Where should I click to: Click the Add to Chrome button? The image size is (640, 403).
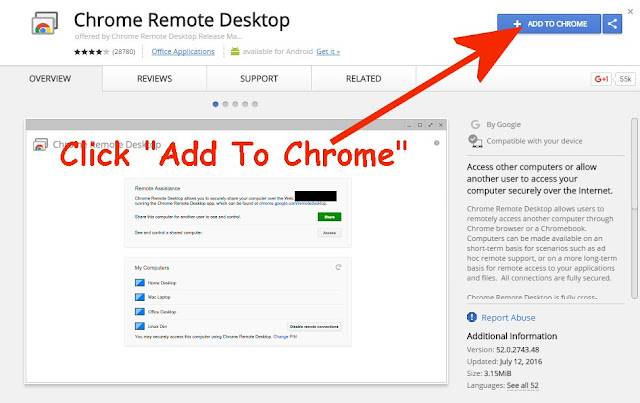[x=549, y=24]
